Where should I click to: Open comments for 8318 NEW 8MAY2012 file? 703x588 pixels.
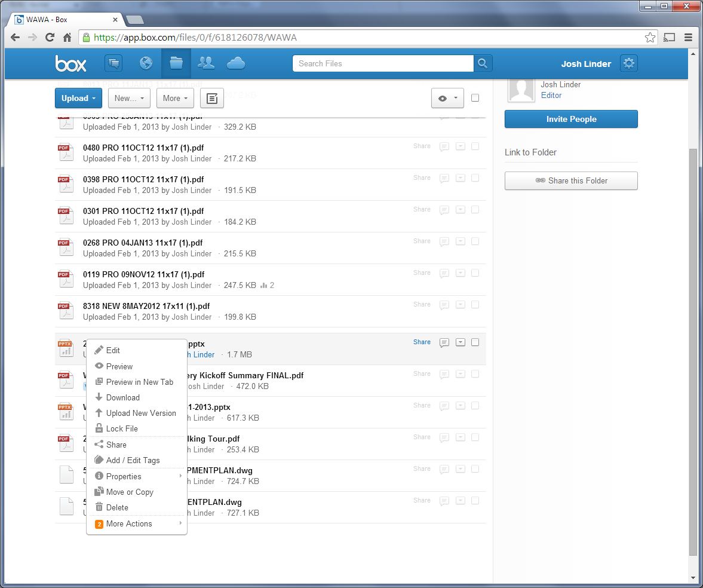pyautogui.click(x=444, y=305)
